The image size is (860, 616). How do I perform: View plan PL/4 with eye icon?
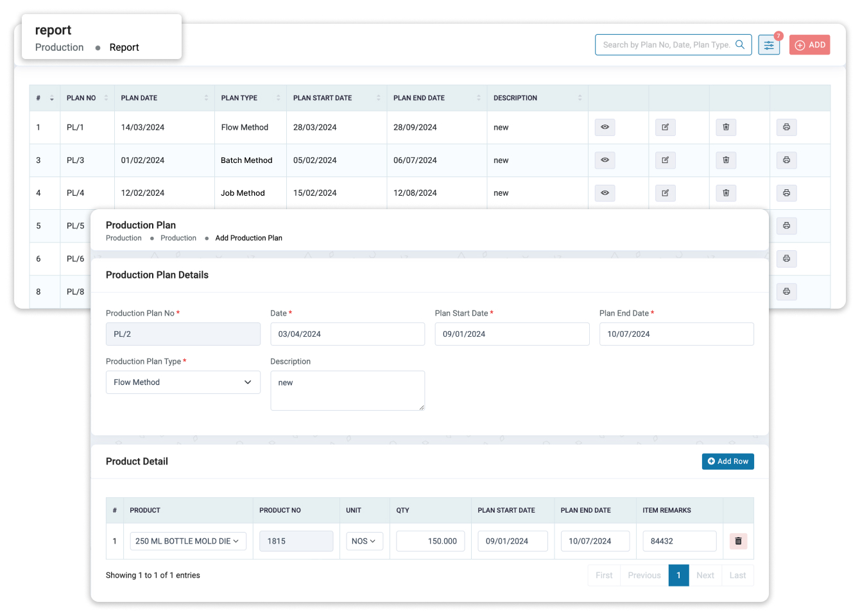tap(605, 193)
